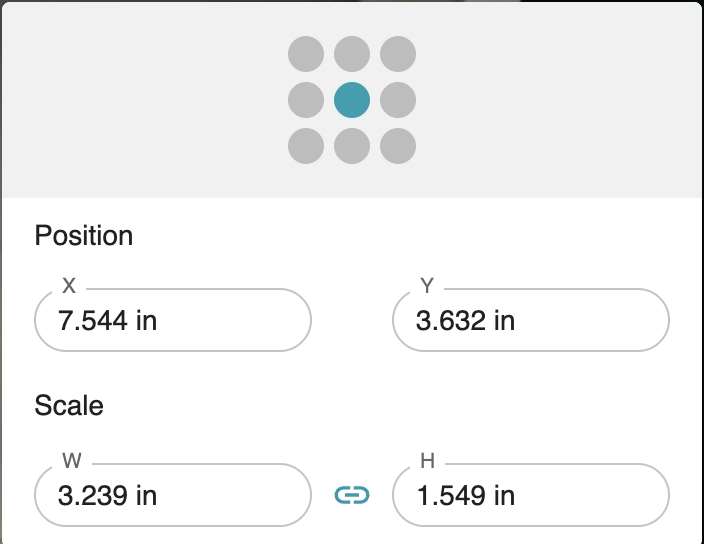704x544 pixels.
Task: Click the W label above width field
Action: tap(72, 461)
